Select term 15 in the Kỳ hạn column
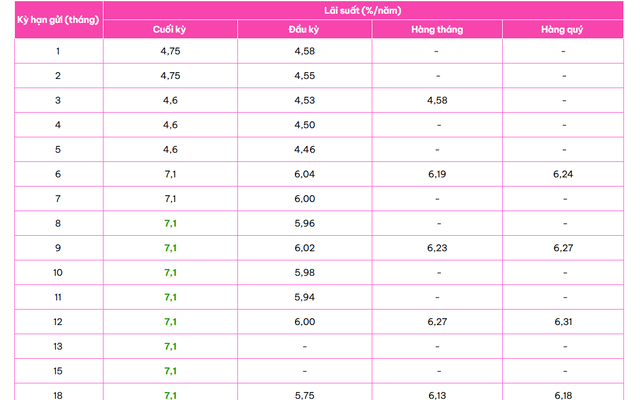640x400 pixels. [x=58, y=371]
